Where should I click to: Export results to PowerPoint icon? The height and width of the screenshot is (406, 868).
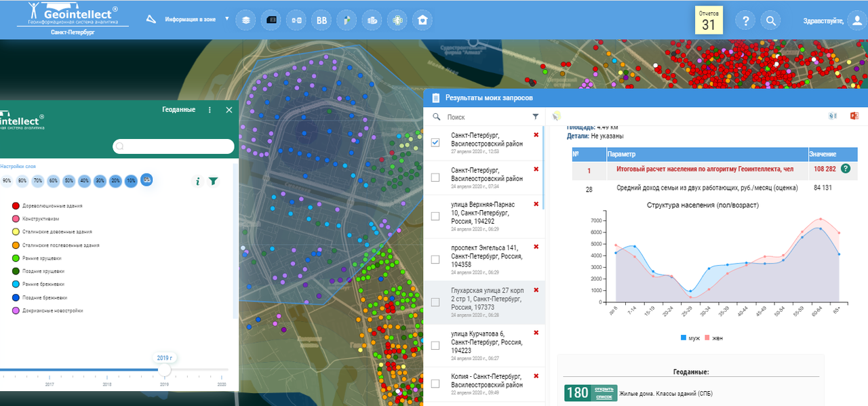tap(854, 117)
